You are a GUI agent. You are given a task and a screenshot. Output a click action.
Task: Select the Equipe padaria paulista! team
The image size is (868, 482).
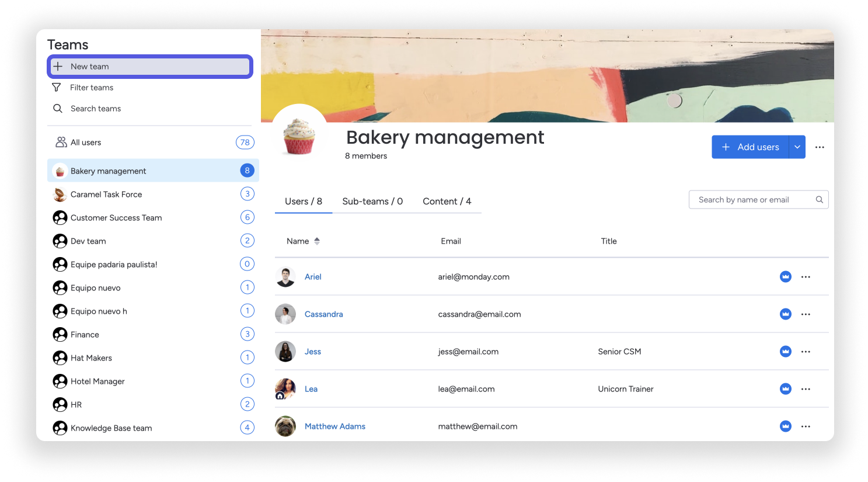153,265
